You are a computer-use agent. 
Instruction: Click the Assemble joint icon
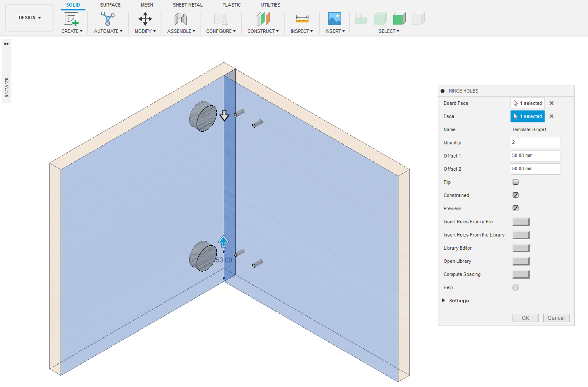pos(181,19)
